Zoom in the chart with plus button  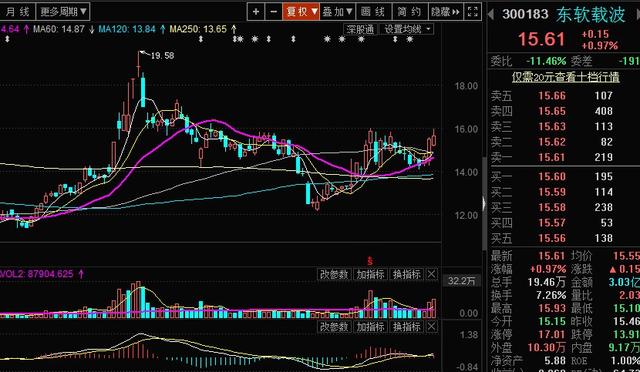256,11
